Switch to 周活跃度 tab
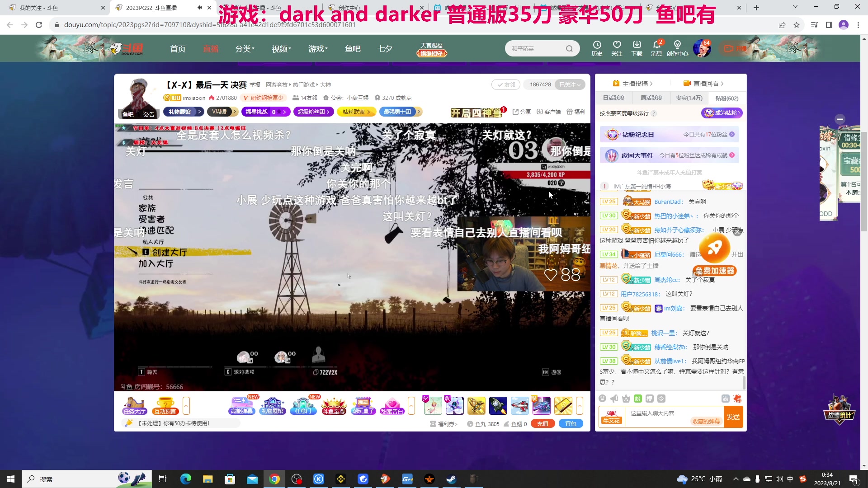This screenshot has width=868, height=488. (x=651, y=98)
